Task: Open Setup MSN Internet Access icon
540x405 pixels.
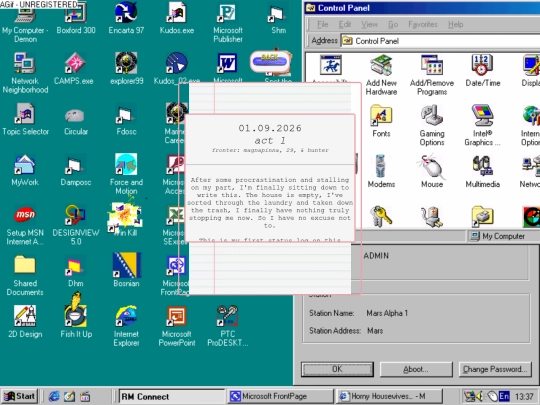Action: click(x=25, y=225)
